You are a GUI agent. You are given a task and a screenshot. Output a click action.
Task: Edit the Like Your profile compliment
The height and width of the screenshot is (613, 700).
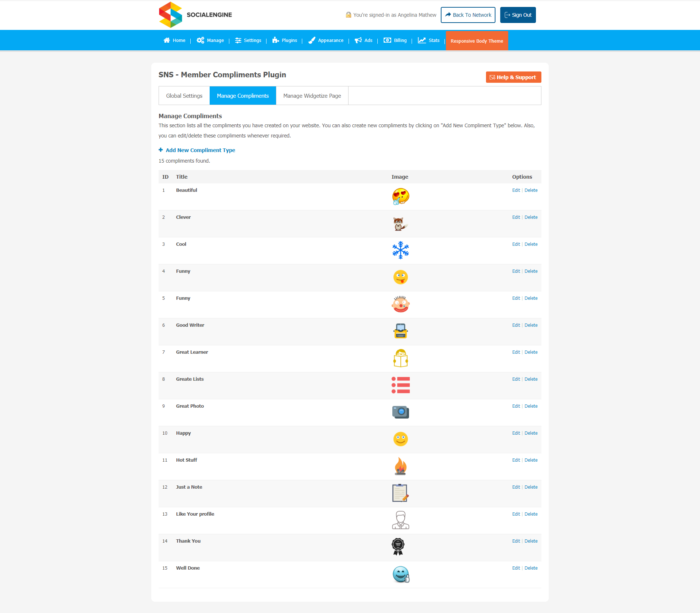point(515,514)
